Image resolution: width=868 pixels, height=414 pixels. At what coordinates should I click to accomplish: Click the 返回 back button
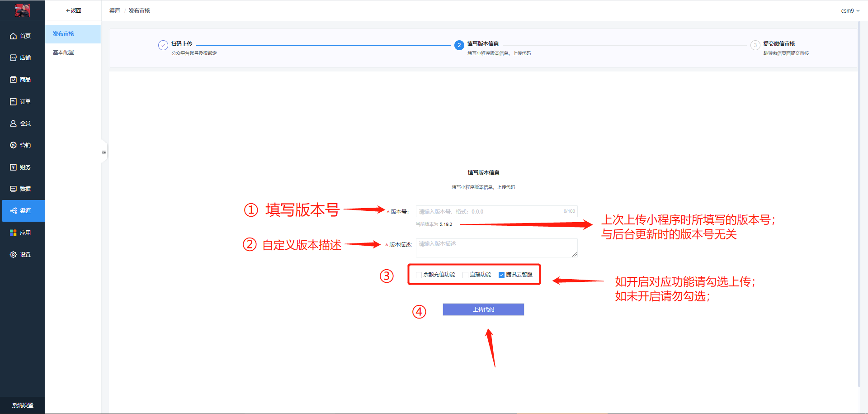(x=73, y=10)
